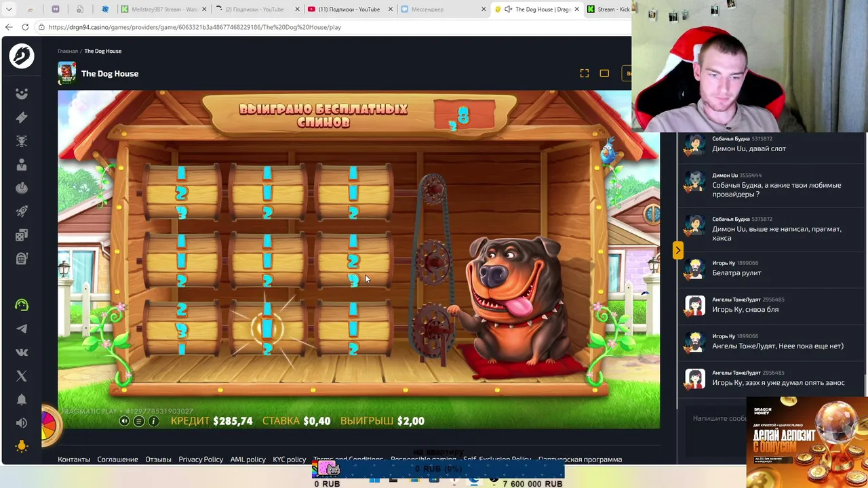The width and height of the screenshot is (868, 488).
Task: Open the AML policy footer link
Action: (x=248, y=460)
